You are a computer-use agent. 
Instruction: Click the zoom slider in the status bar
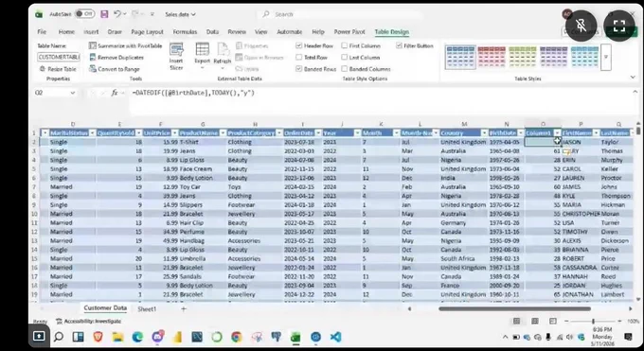pos(593,321)
